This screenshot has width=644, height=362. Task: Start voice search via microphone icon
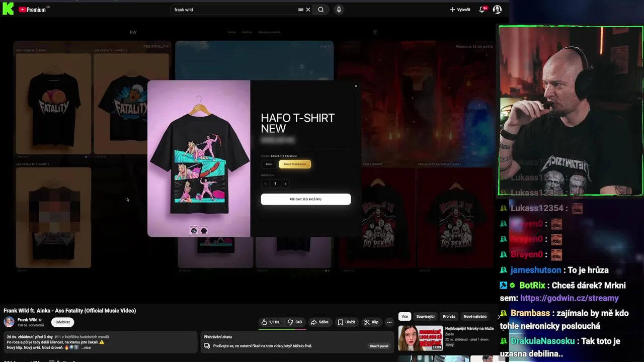339,10
